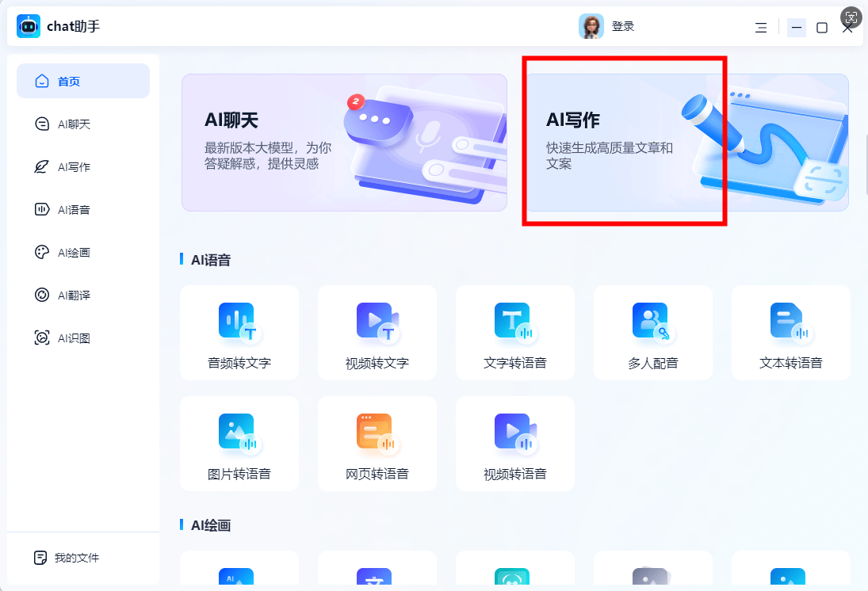Image resolution: width=868 pixels, height=591 pixels.
Task: Click the 快速生成高质量文章和文案 description
Action: 610,155
